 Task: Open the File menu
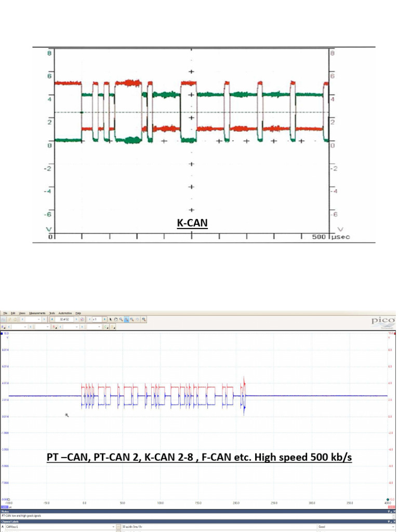5,313
